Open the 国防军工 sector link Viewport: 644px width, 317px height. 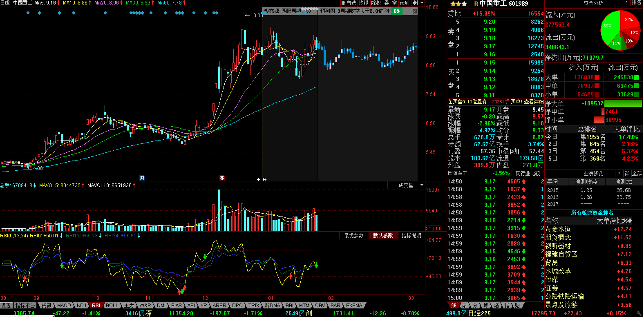coord(458,173)
